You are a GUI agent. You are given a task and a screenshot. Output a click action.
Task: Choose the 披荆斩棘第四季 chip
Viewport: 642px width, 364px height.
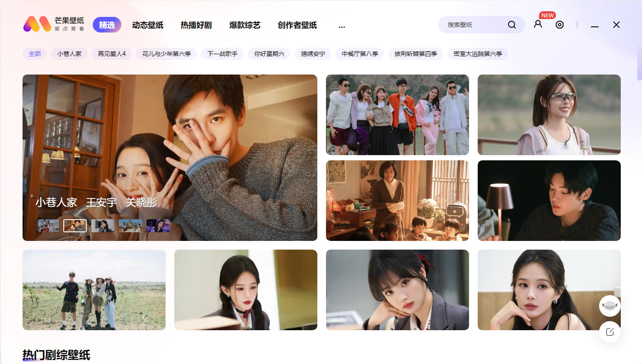[416, 54]
